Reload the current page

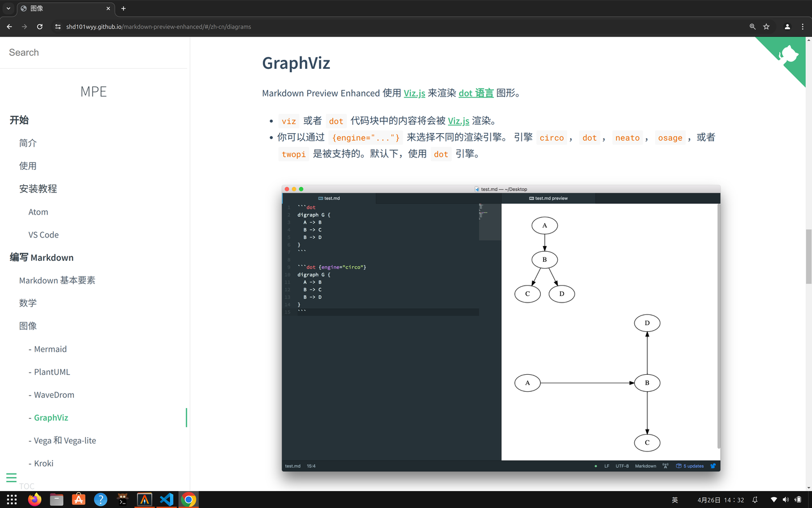39,27
